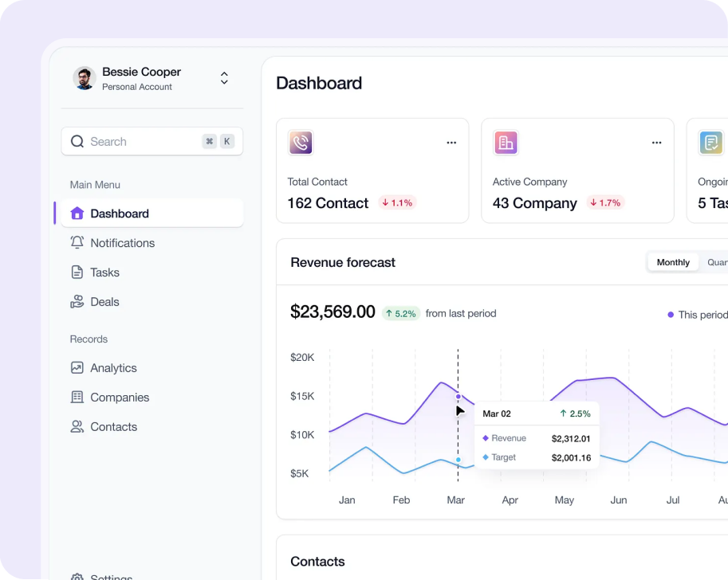Screen dimensions: 728x580
Task: Switch revenue forecast to Quarterly view
Action: [x=716, y=262]
